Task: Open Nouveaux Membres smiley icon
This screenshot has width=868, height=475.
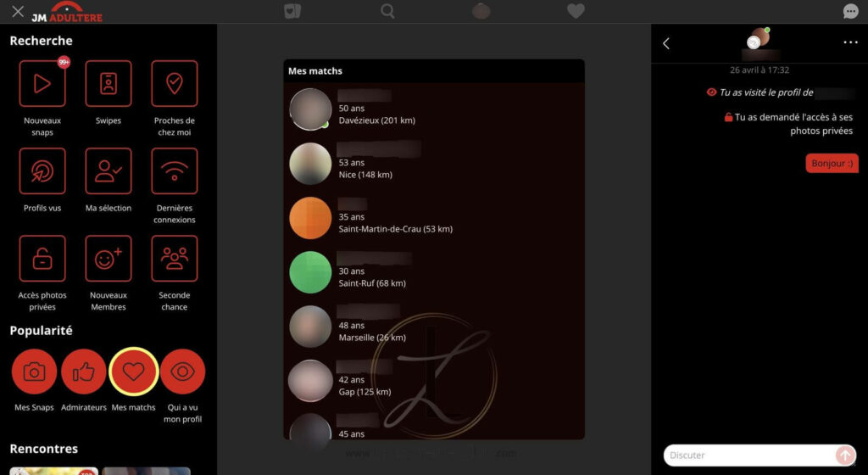Action: pos(108,259)
